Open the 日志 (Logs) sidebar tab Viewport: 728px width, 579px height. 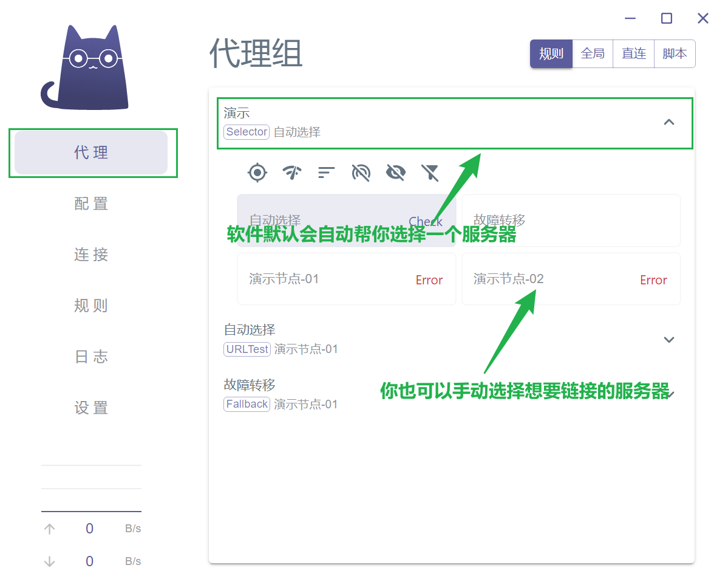pos(91,357)
